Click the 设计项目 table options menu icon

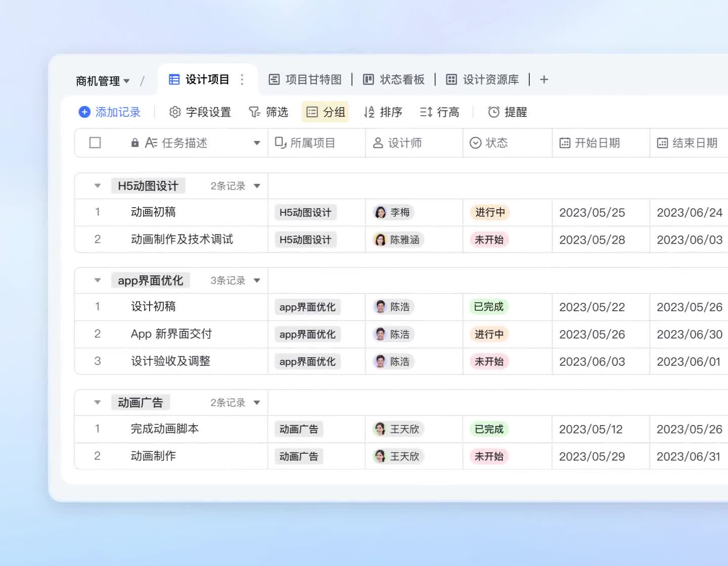pos(242,79)
